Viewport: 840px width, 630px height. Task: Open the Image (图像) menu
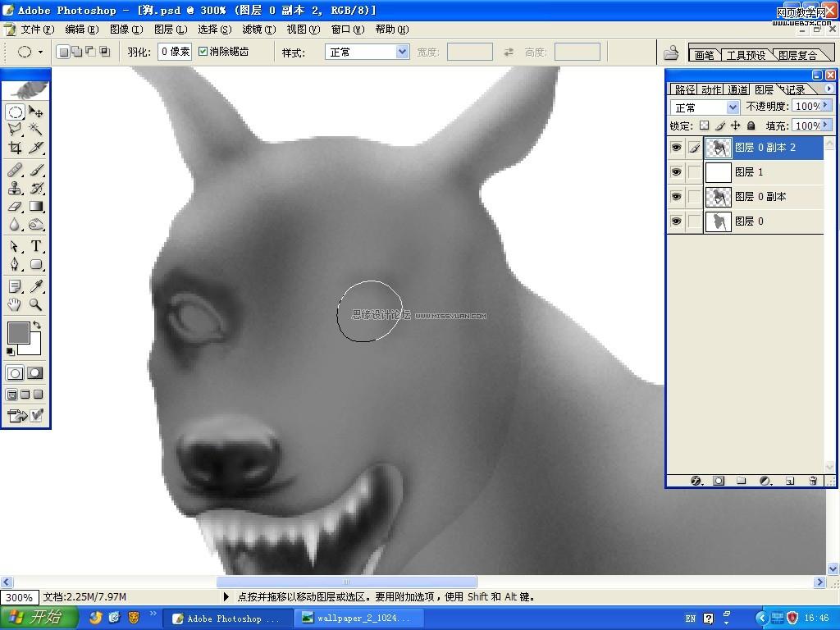pos(126,30)
